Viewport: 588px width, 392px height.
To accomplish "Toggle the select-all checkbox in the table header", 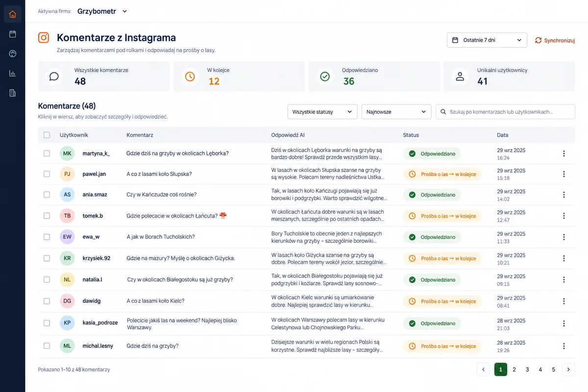I will [47, 135].
